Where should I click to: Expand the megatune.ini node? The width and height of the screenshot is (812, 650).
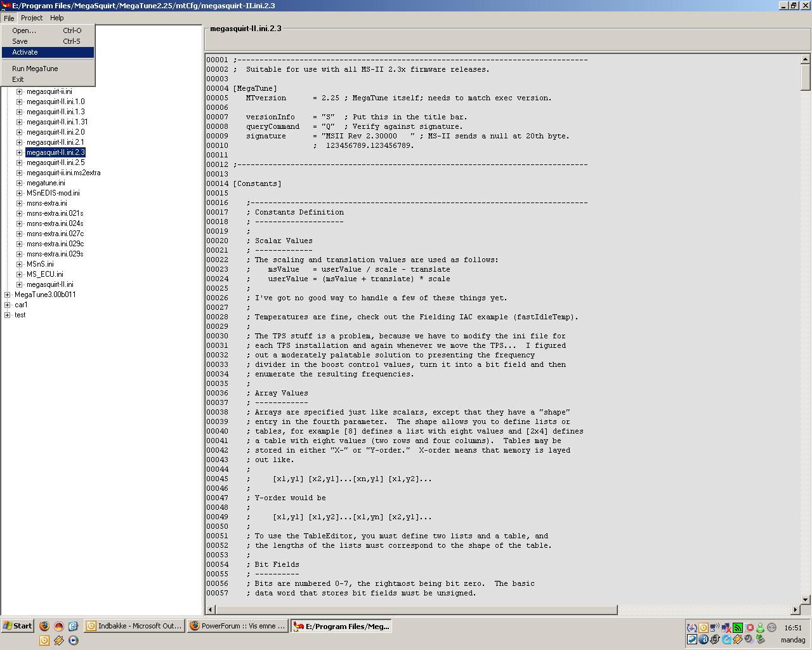pyautogui.click(x=20, y=183)
